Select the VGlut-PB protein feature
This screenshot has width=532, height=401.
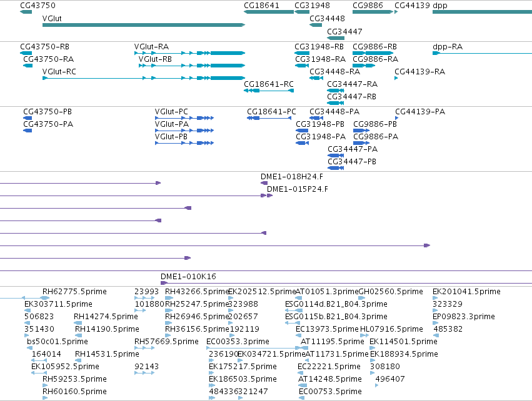point(184,143)
